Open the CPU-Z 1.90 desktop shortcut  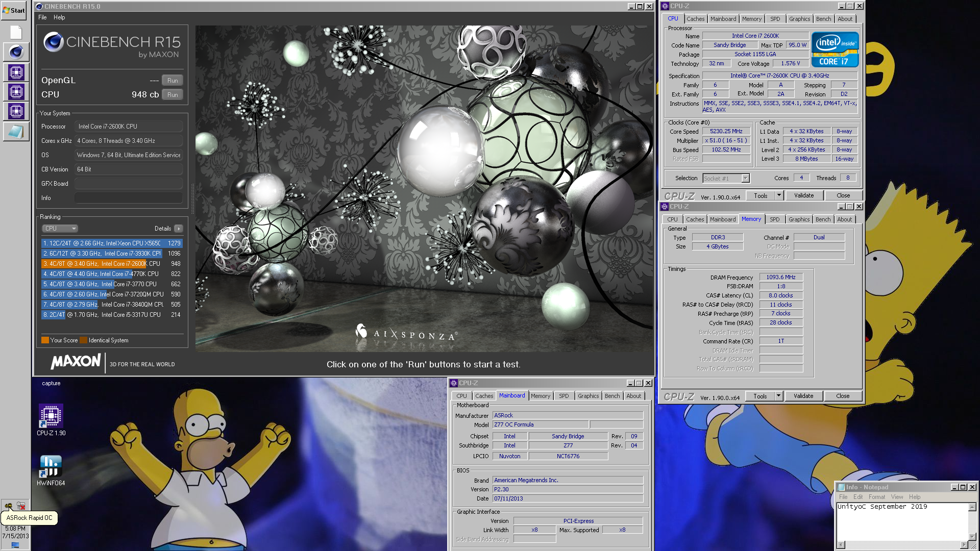click(51, 420)
